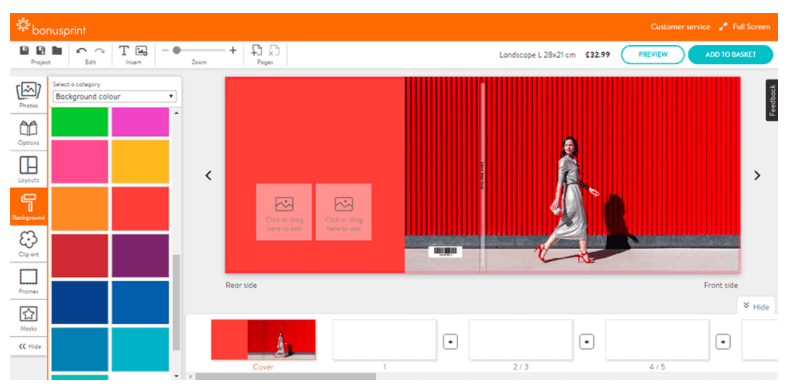Zoom in with the plus icon

233,50
